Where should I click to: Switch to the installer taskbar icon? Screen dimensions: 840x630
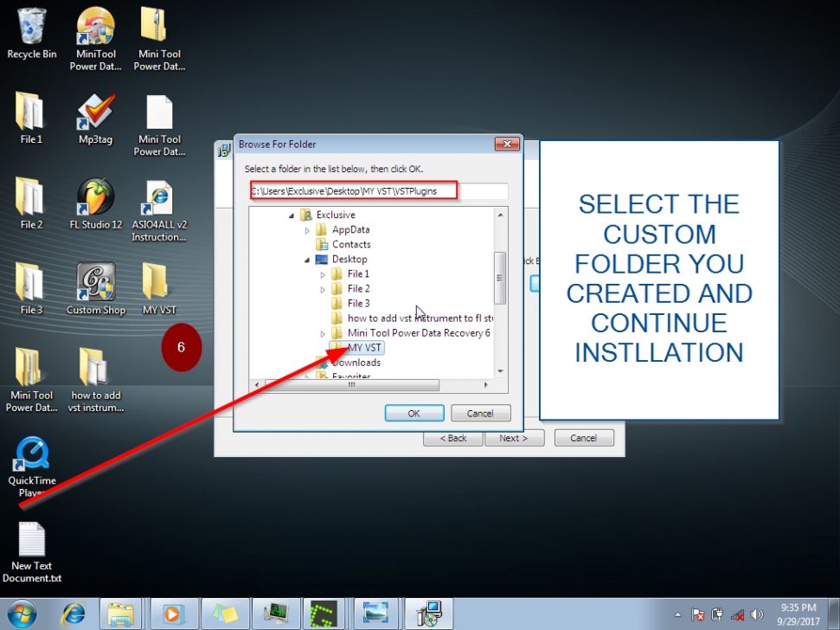pos(429,614)
